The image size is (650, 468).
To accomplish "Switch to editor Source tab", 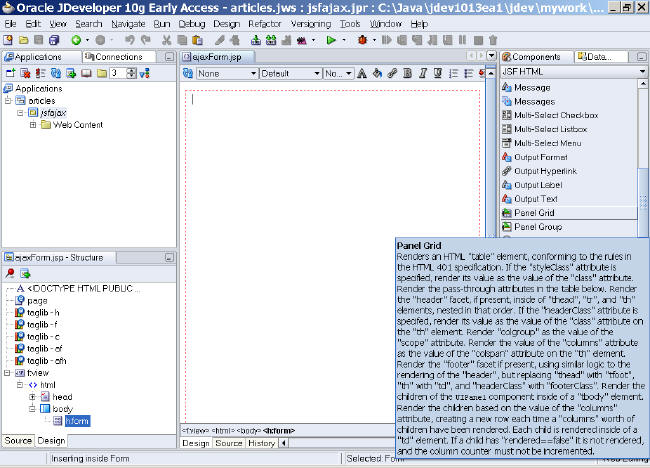I will pos(228,443).
